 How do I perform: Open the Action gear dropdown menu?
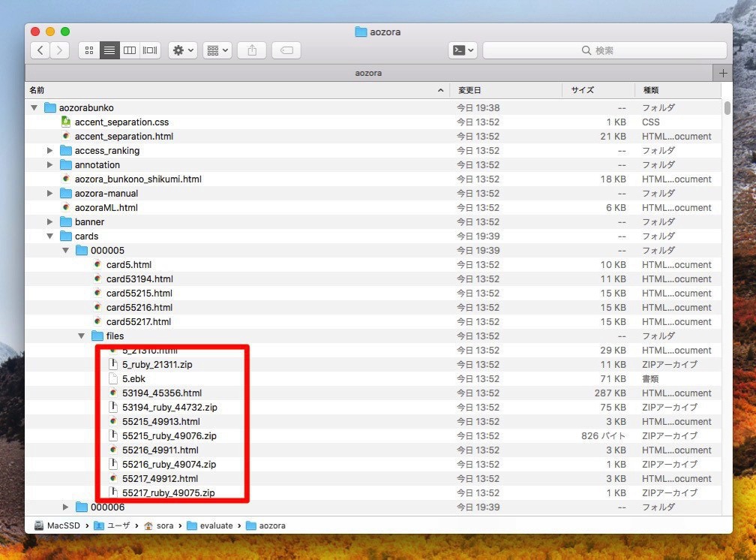click(183, 50)
